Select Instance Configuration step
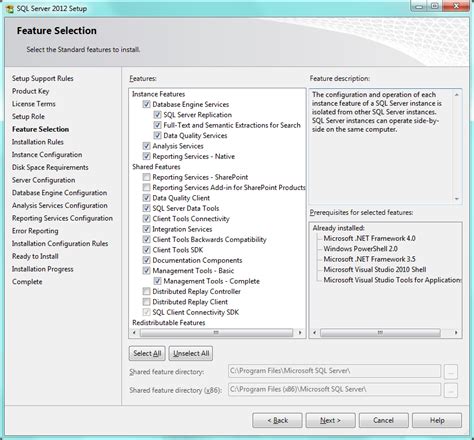This screenshot has width=474, height=440. (x=47, y=155)
